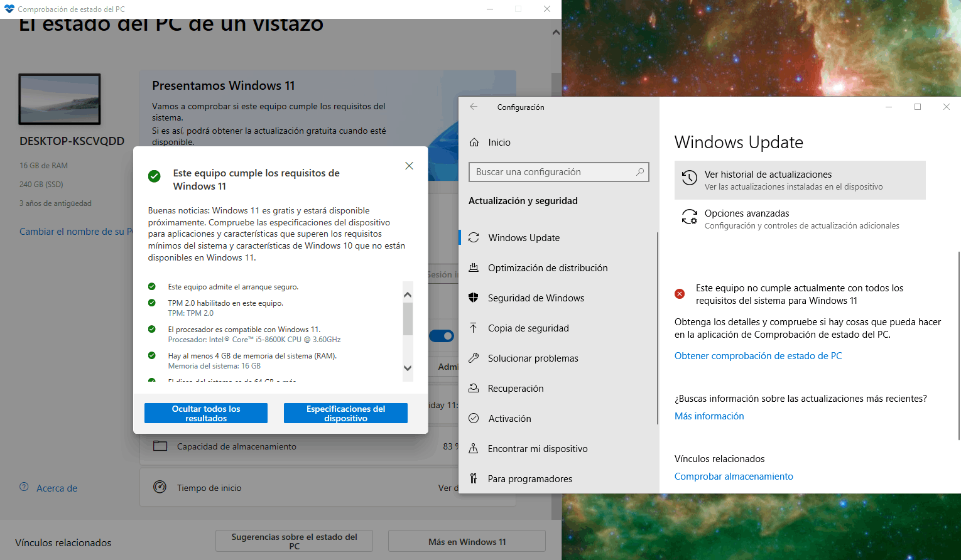Open Opciones avanzadas in Windows Update
Viewport: 961px width, 560px height.
(x=800, y=219)
